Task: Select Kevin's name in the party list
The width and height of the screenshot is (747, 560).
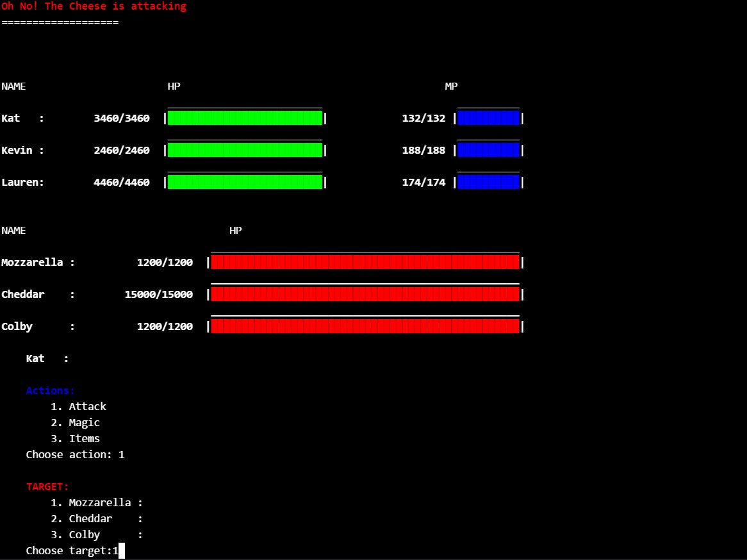Action: [17, 150]
